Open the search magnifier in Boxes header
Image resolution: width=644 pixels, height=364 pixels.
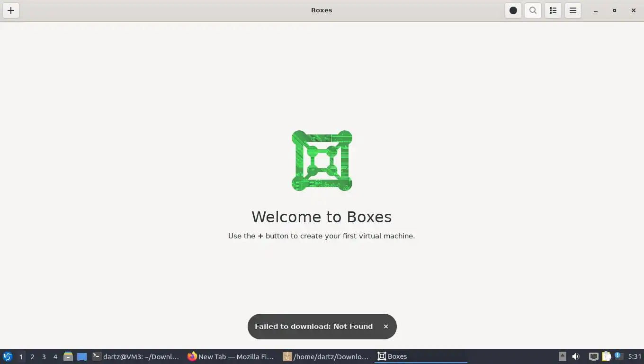(x=533, y=10)
